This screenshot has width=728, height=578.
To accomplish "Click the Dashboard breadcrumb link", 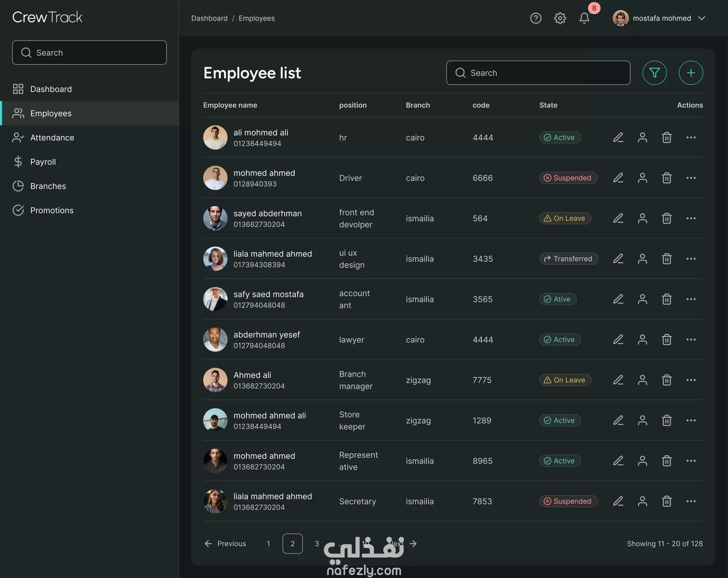I will [x=209, y=18].
